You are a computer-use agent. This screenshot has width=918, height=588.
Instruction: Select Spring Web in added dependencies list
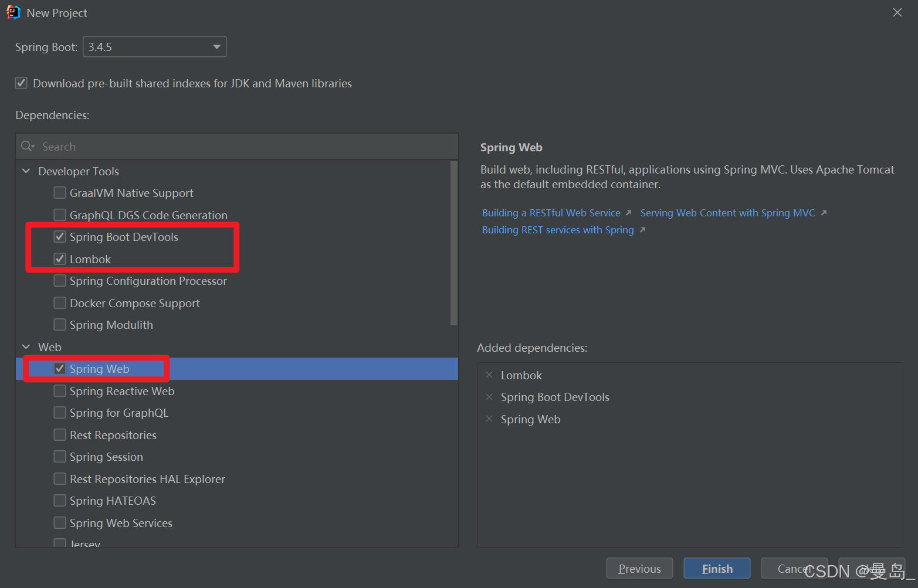click(x=530, y=419)
